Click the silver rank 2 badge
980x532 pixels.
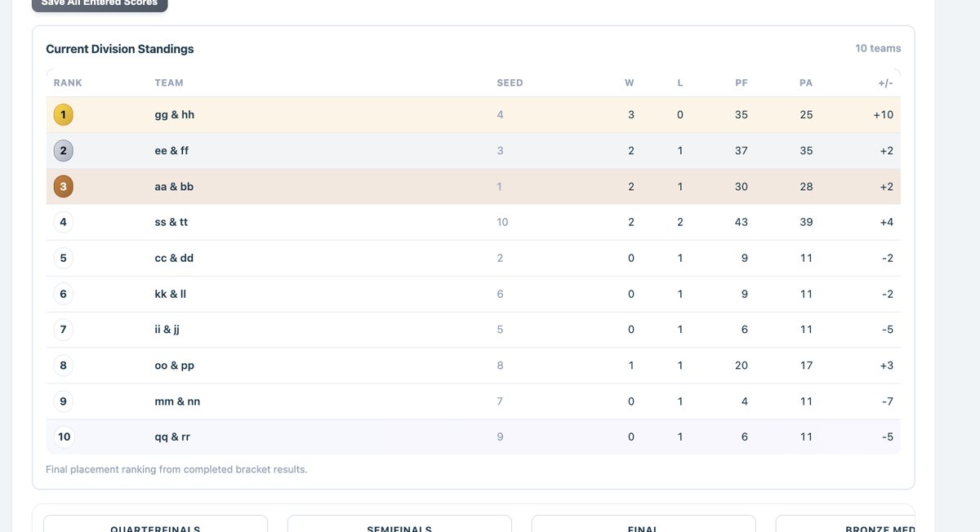click(x=64, y=151)
